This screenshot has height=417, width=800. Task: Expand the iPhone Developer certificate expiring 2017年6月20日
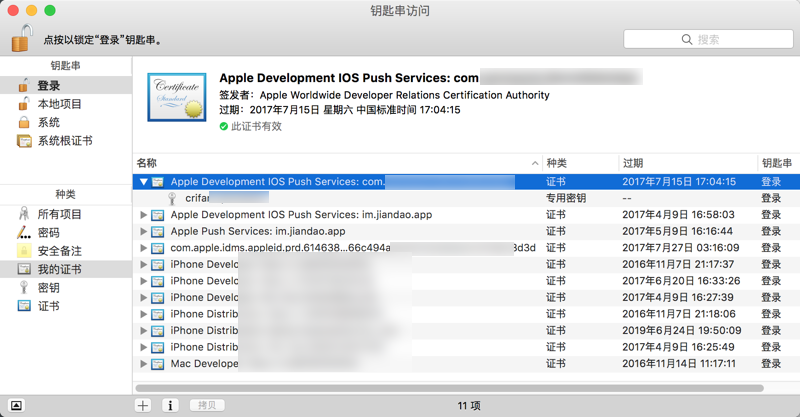(144, 281)
